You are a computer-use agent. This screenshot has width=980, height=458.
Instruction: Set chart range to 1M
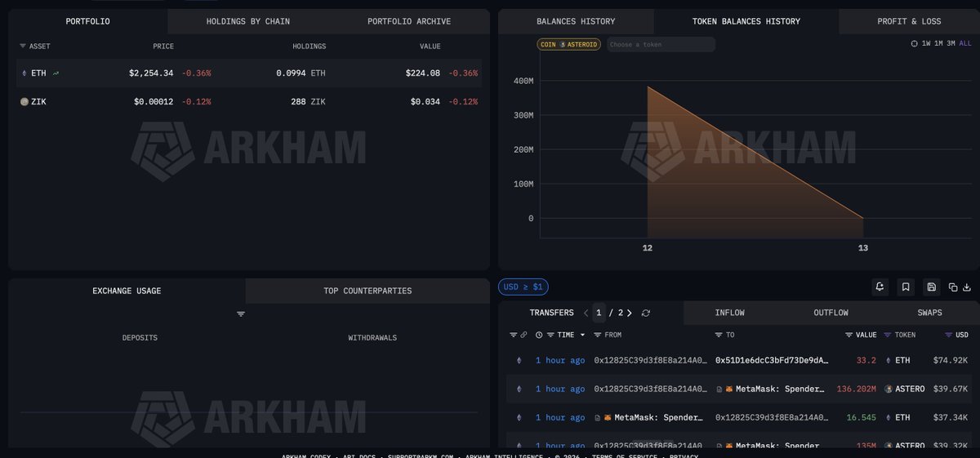pos(938,43)
